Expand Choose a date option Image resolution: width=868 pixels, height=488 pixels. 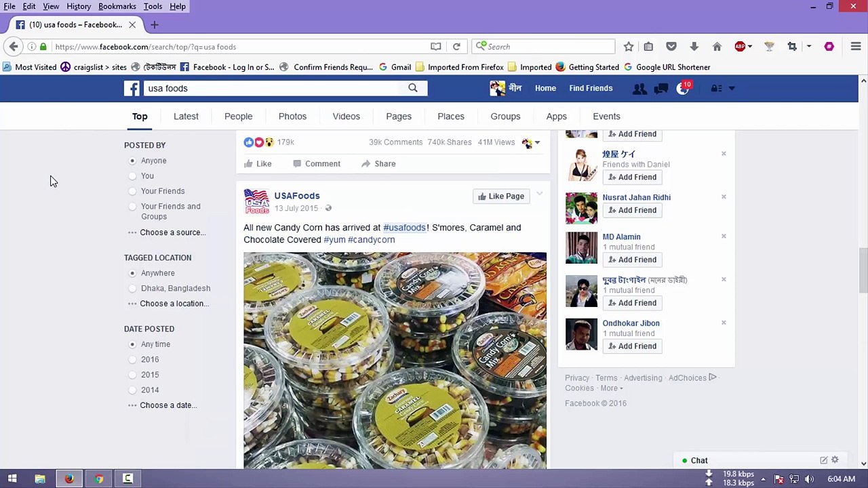pos(163,405)
